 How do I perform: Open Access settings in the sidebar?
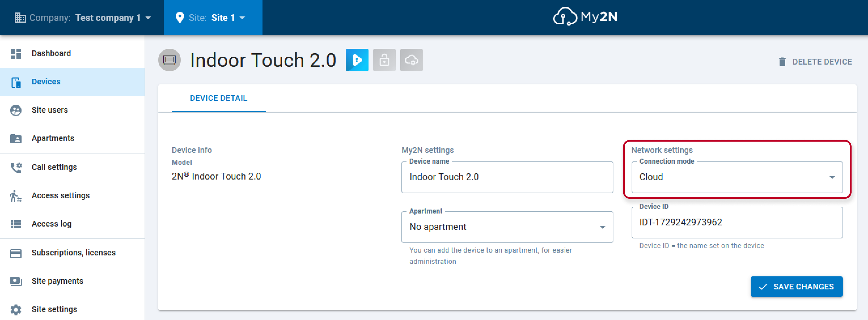tap(73, 196)
